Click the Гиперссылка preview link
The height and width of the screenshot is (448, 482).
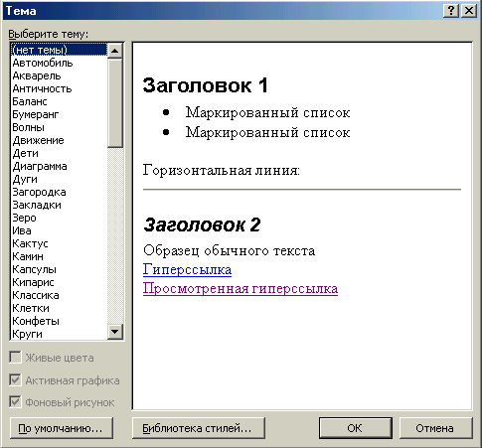tap(187, 269)
